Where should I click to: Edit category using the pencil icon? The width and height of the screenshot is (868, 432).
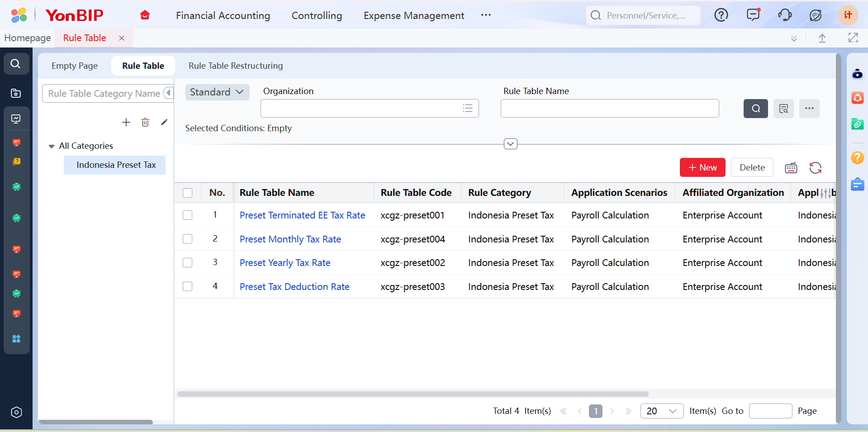point(164,122)
